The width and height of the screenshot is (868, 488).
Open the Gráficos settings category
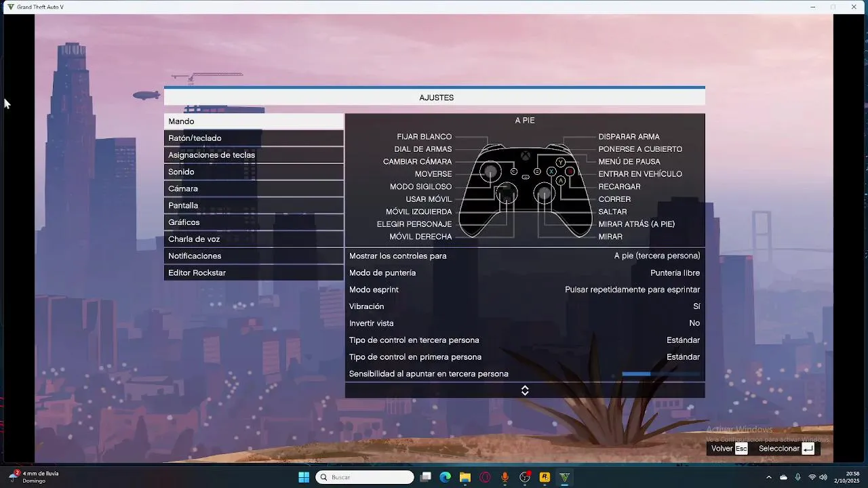[x=254, y=222]
